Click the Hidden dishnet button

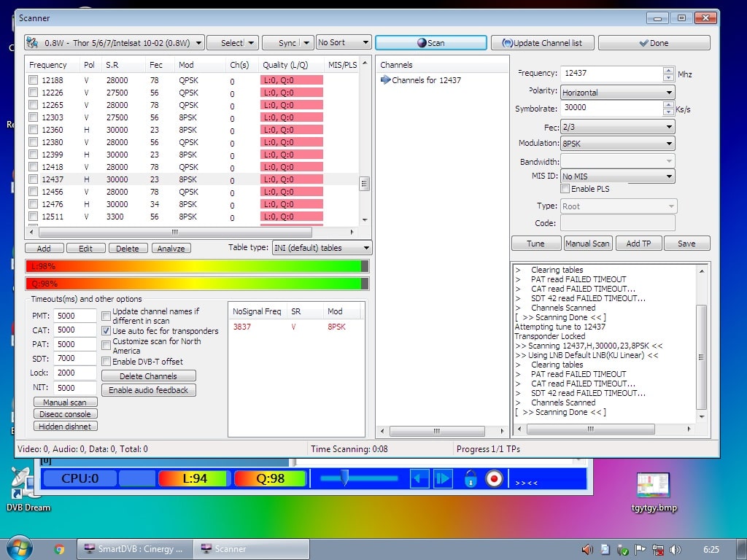(x=65, y=426)
